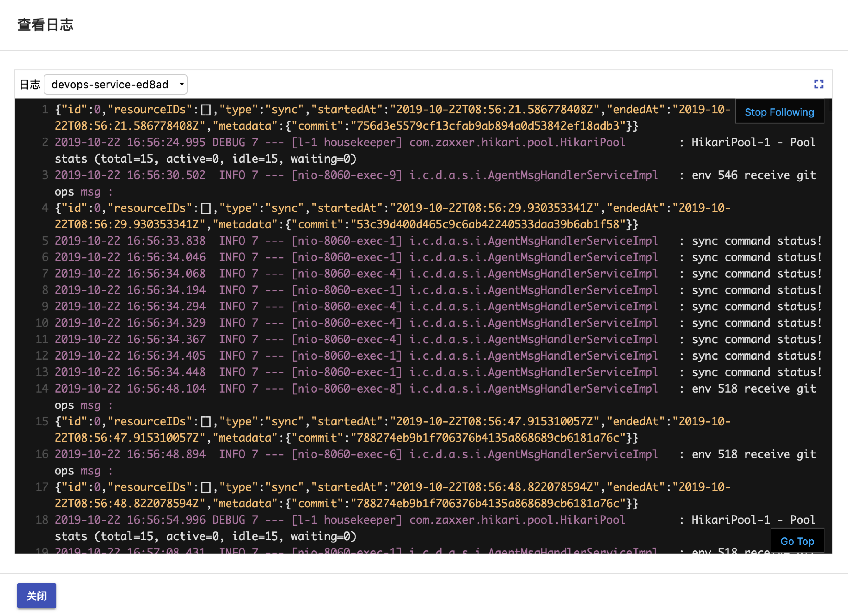This screenshot has width=848, height=616.
Task: Click 'sync command status!' on line 5
Action: 757,241
